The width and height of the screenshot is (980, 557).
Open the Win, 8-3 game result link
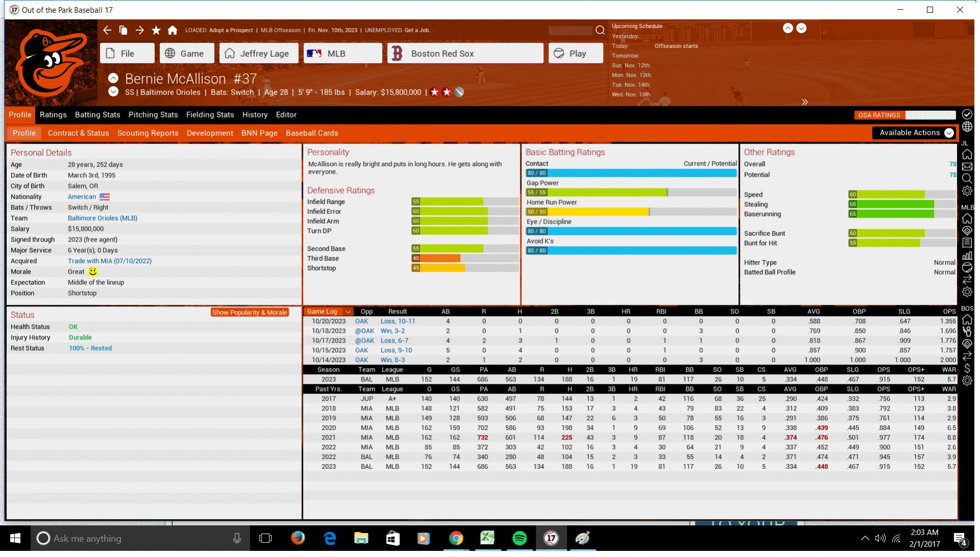point(392,360)
